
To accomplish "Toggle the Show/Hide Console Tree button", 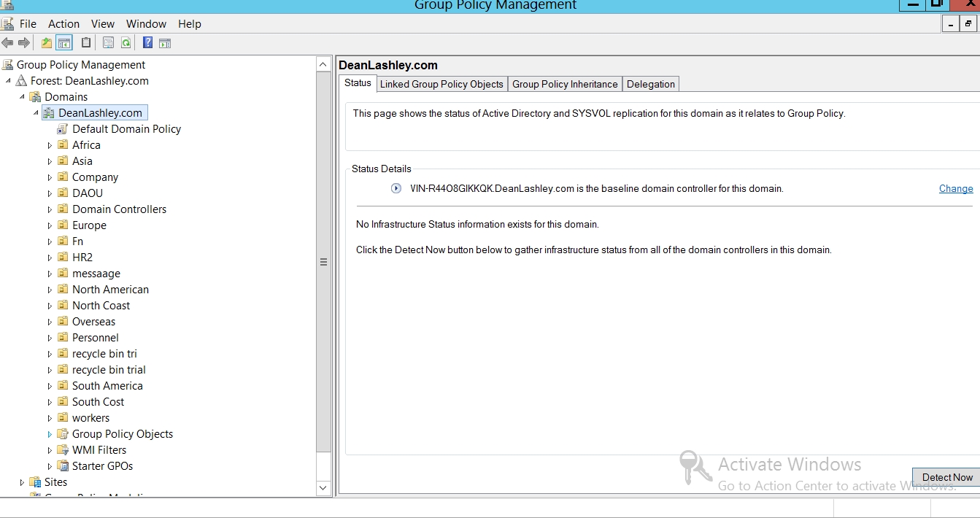I will [64, 43].
